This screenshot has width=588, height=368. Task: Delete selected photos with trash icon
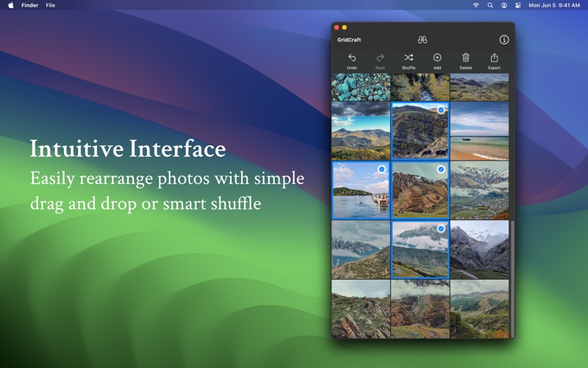(x=466, y=58)
